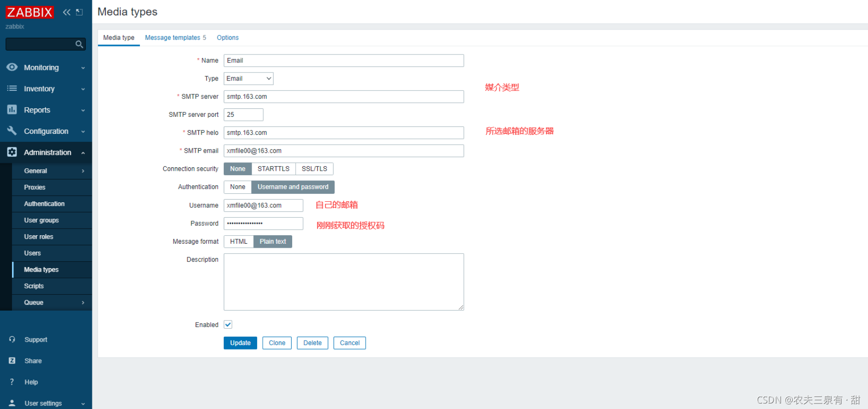Click the Password field
The width and height of the screenshot is (868, 409).
(263, 223)
